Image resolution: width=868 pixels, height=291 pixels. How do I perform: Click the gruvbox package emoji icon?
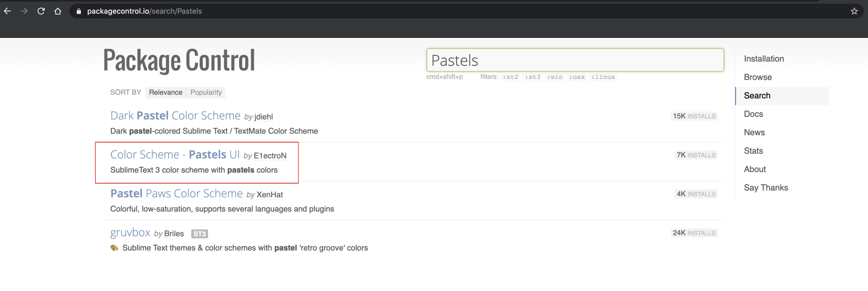pos(114,248)
